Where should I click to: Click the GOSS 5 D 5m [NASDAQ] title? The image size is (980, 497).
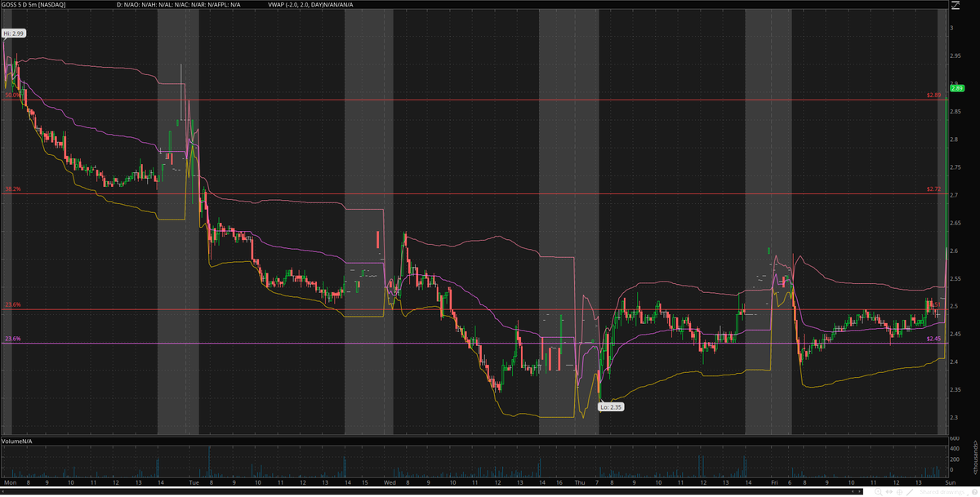(35, 5)
